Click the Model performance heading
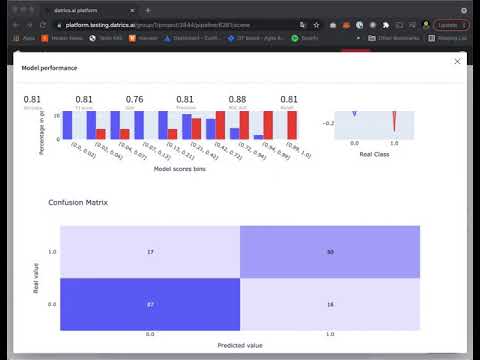480x360 pixels. 49,68
